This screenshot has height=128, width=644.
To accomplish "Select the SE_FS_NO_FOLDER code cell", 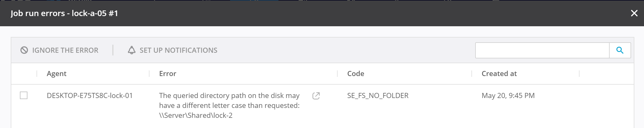I will [378, 96].
